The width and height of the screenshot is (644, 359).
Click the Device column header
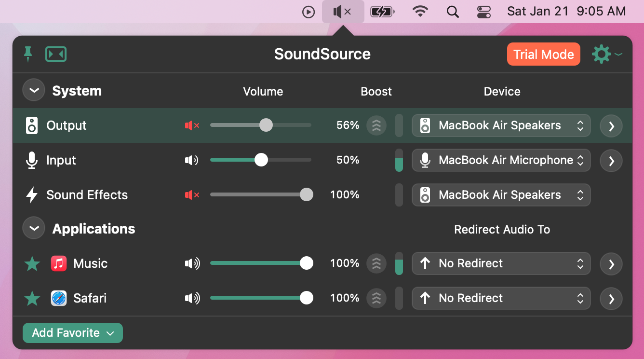(x=502, y=92)
